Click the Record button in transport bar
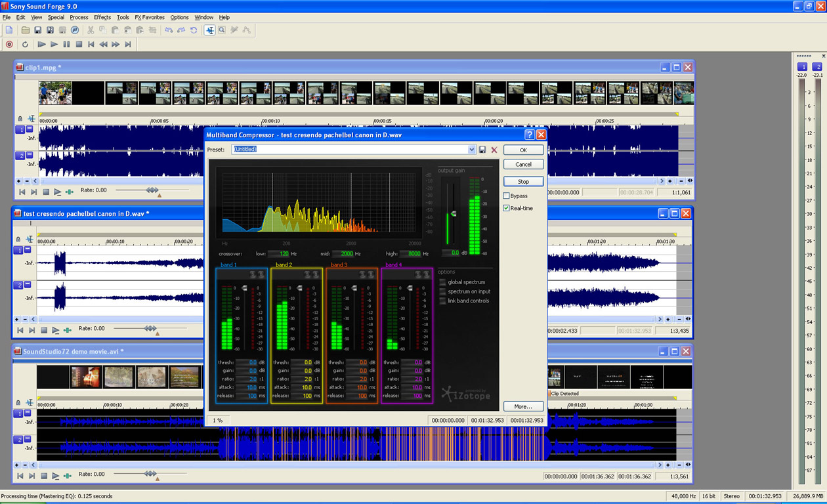The width and height of the screenshot is (827, 504). point(9,45)
